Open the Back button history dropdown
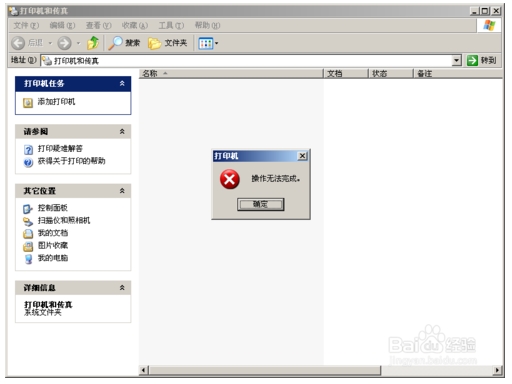512x384 pixels. point(50,43)
